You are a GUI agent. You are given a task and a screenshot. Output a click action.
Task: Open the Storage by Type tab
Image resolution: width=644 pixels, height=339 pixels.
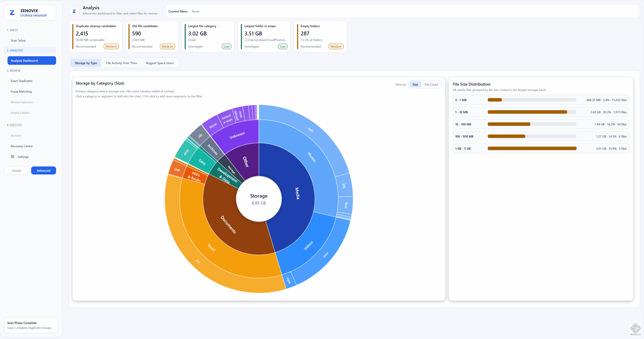pyautogui.click(x=86, y=63)
